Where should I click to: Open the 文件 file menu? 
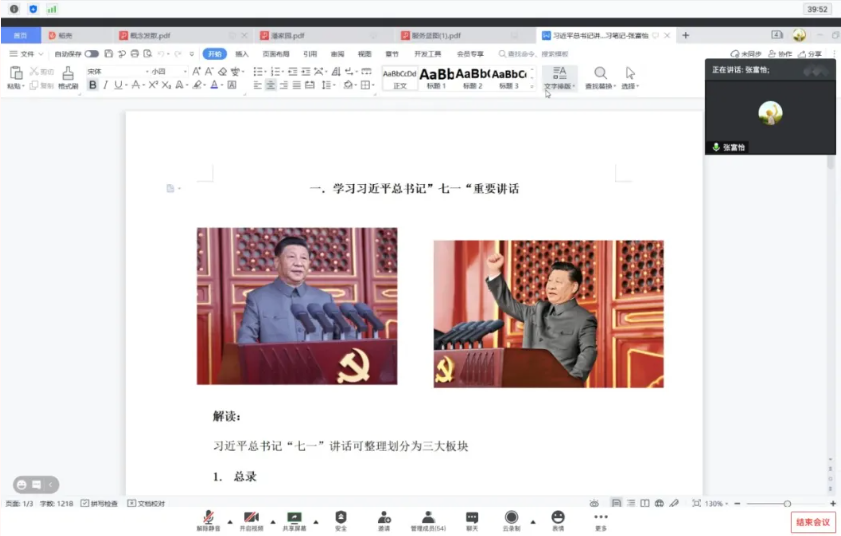(26, 54)
